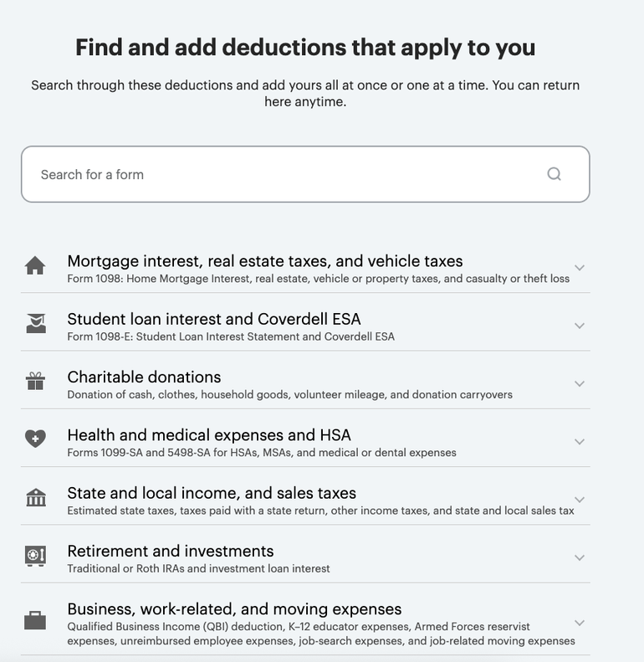Click the gift box charitable donations icon
This screenshot has height=662, width=644.
pos(35,382)
